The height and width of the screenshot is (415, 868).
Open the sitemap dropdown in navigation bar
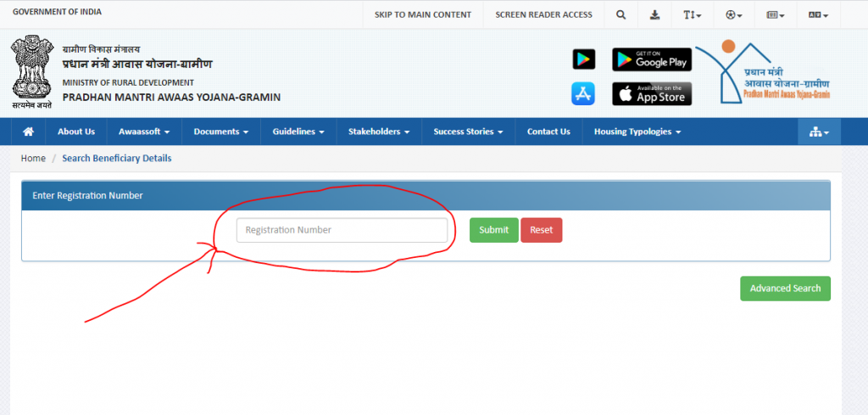click(819, 132)
